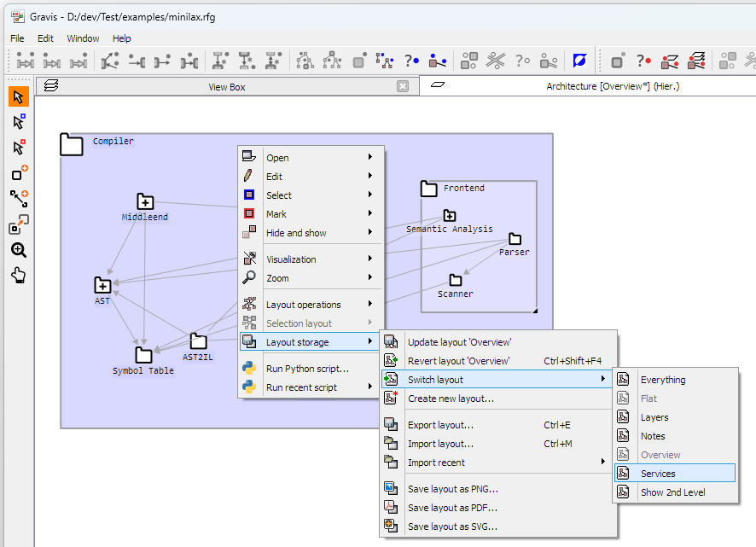Expand the Run recent script submenu

point(311,387)
